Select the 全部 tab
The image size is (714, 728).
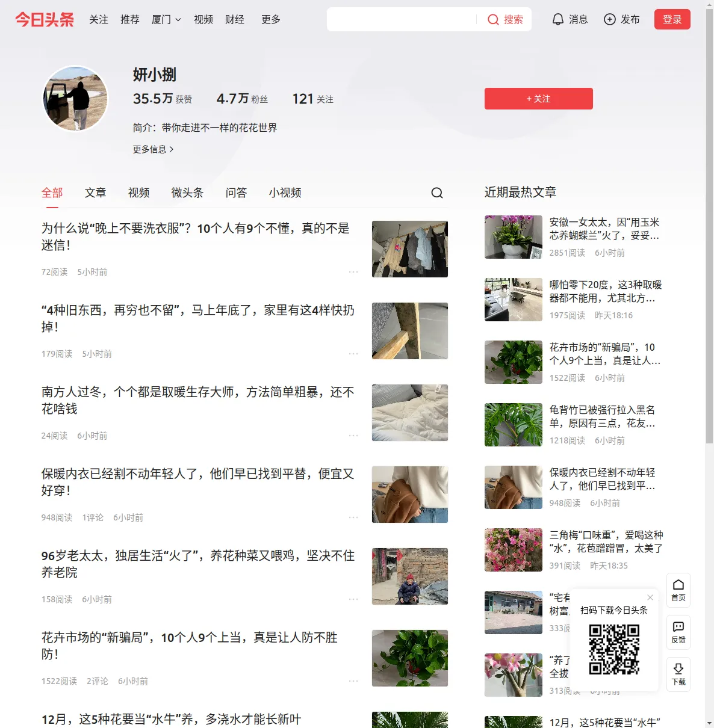(x=52, y=193)
